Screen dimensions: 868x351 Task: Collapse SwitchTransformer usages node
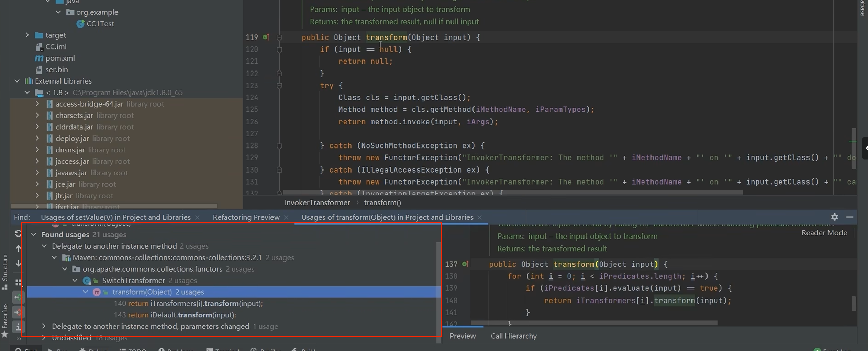75,281
